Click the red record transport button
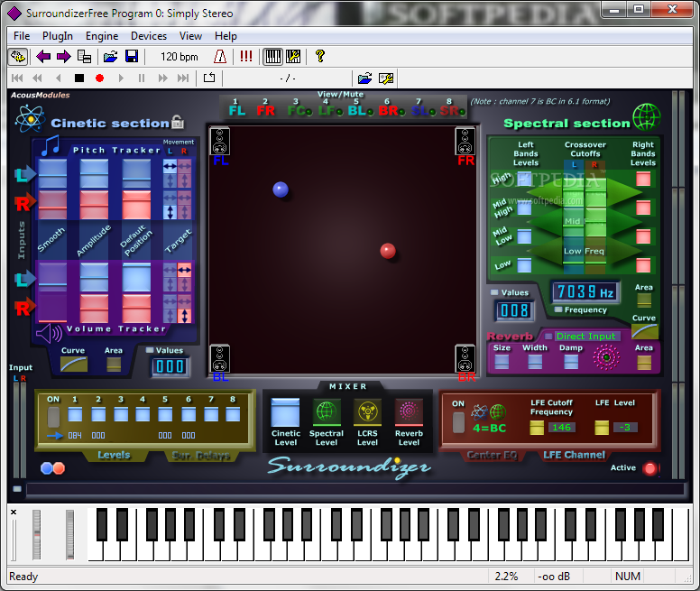Image resolution: width=700 pixels, height=591 pixels. [x=99, y=78]
